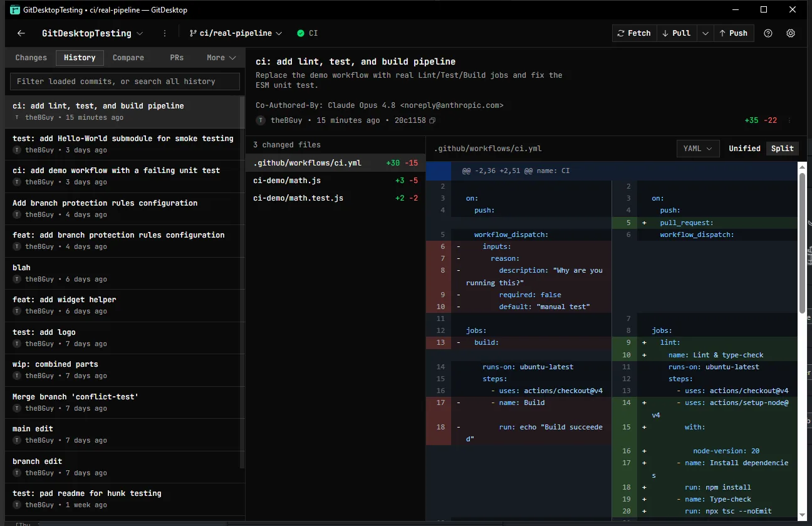812x526 pixels.
Task: Click added line 'node-version: 20'
Action: tap(705, 451)
